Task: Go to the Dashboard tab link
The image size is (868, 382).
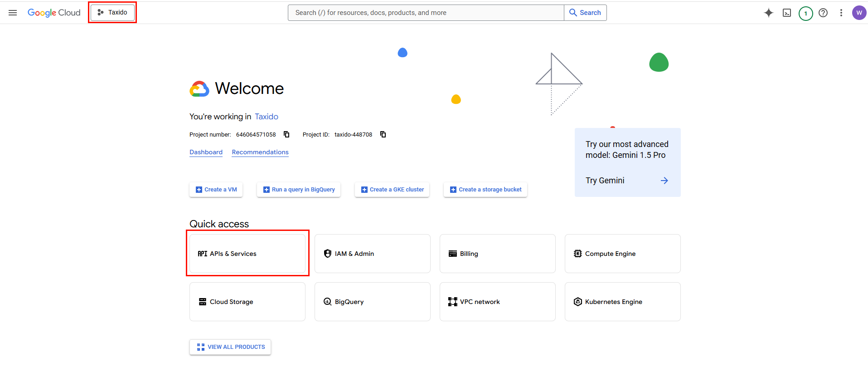Action: click(206, 152)
